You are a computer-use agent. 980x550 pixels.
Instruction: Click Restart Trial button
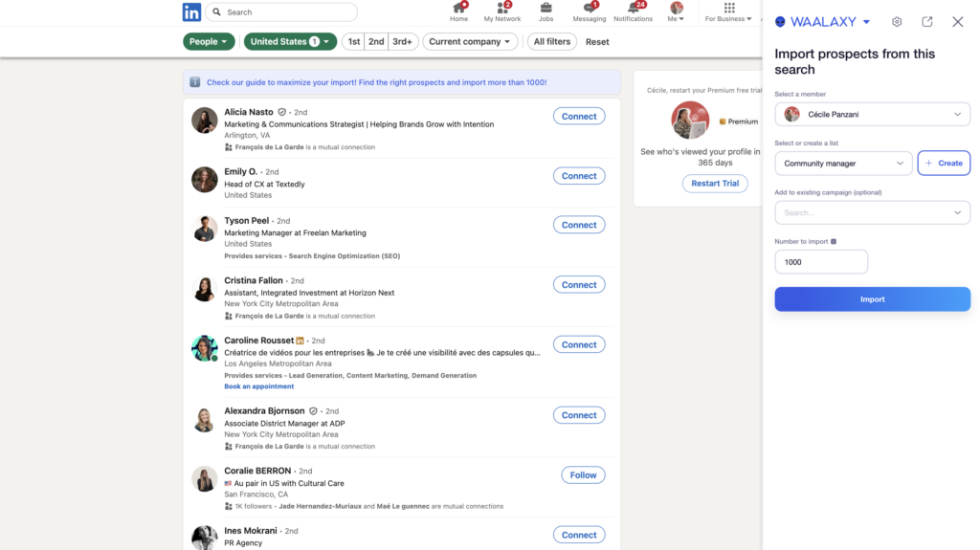click(715, 183)
